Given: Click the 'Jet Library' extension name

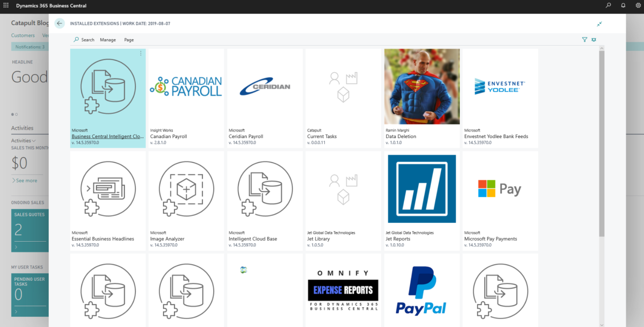Looking at the screenshot, I should [x=318, y=239].
